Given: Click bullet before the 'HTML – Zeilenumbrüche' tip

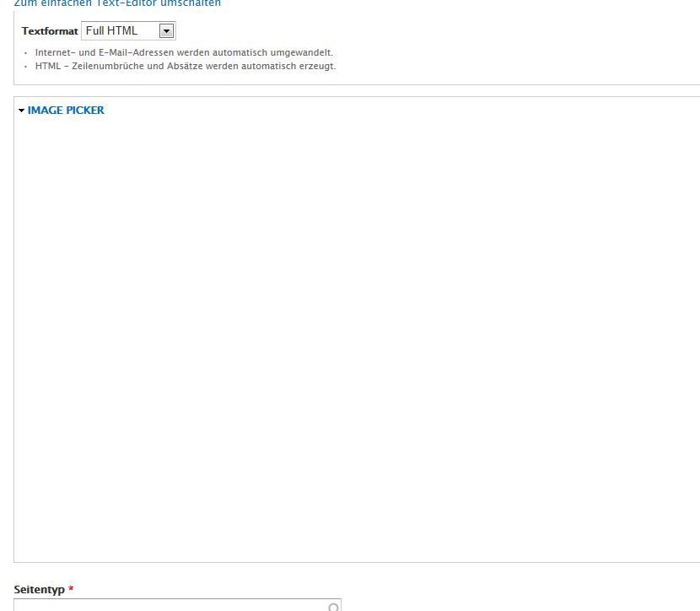Looking at the screenshot, I should click(26, 67).
